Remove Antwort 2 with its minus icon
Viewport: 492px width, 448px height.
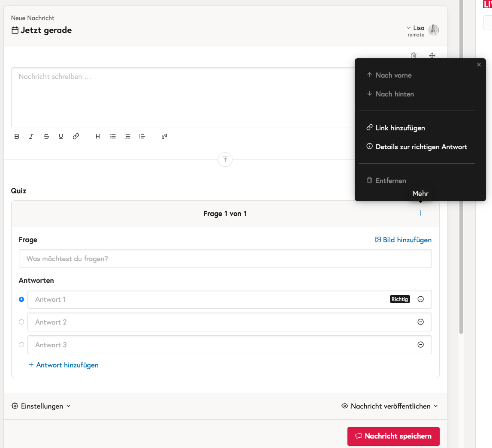tap(420, 322)
